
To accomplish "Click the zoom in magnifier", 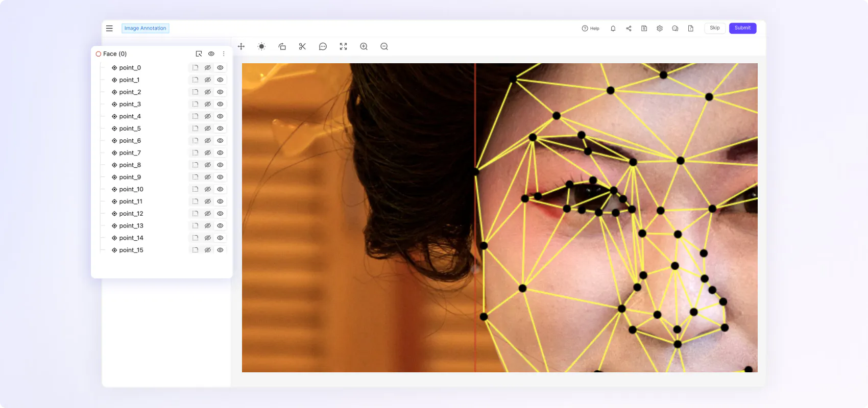I will pos(364,46).
